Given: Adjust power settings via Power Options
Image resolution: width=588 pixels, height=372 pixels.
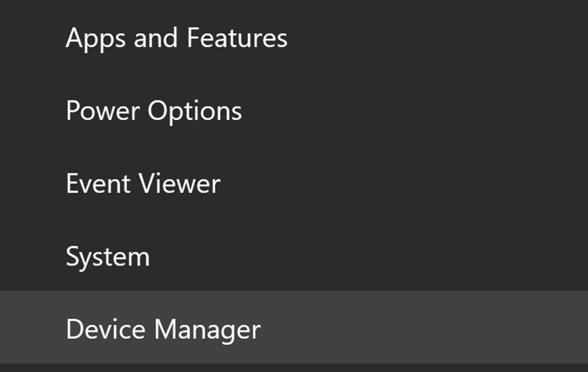Looking at the screenshot, I should (154, 111).
